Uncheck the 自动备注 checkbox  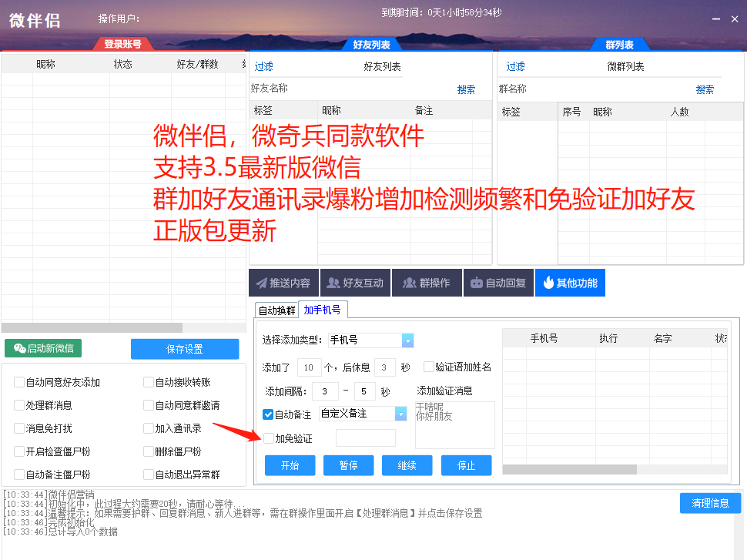click(x=268, y=414)
